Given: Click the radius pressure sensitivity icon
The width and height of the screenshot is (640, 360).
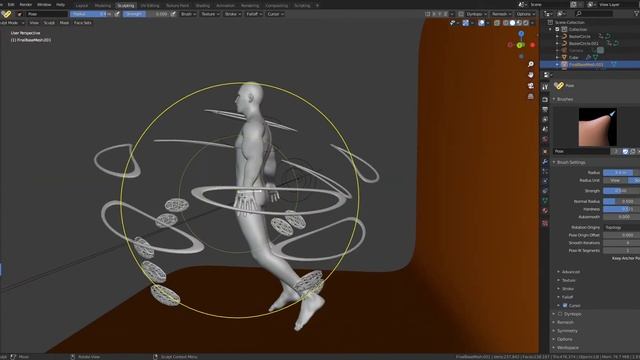Looking at the screenshot, I should [x=117, y=14].
